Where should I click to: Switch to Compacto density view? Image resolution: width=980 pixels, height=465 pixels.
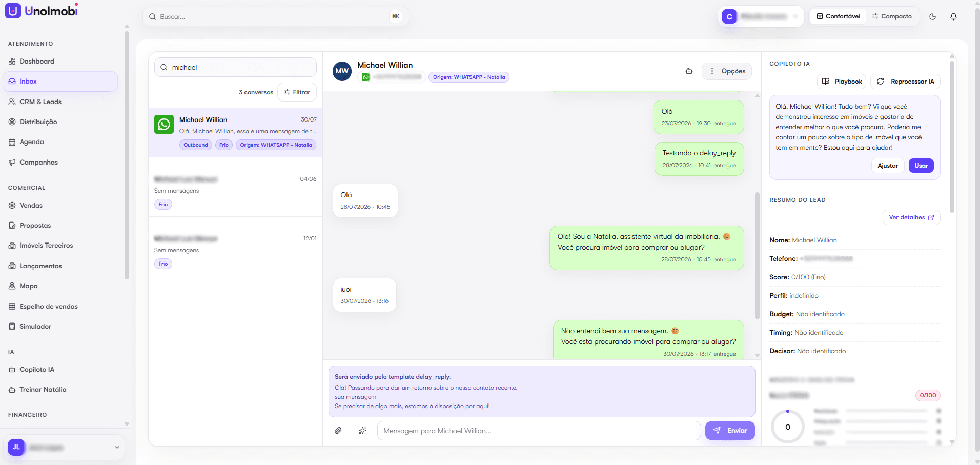[892, 16]
